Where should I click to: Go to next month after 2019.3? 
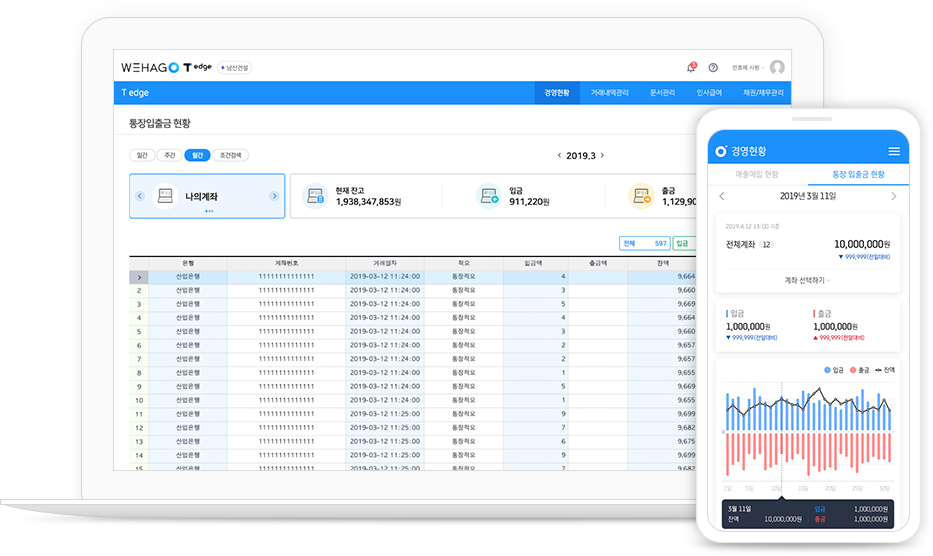point(602,156)
